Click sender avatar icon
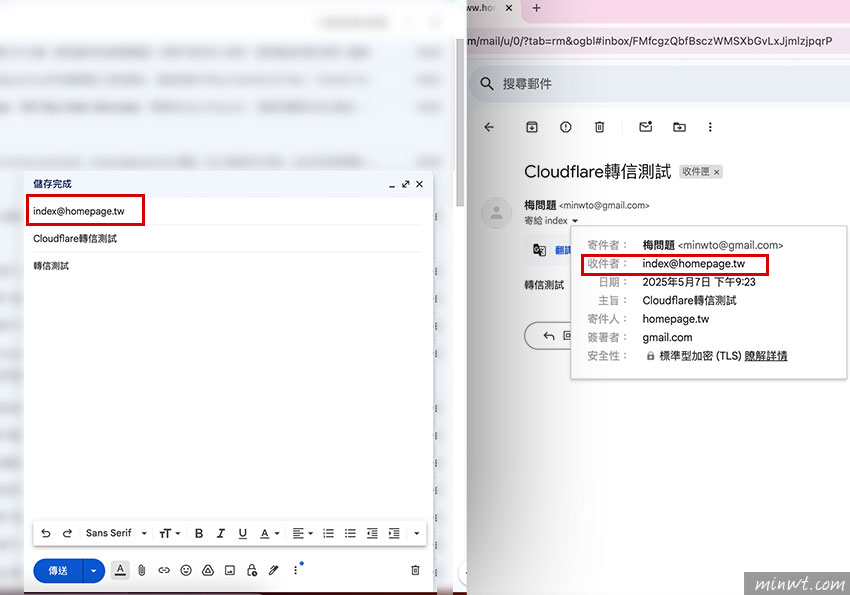 point(497,213)
